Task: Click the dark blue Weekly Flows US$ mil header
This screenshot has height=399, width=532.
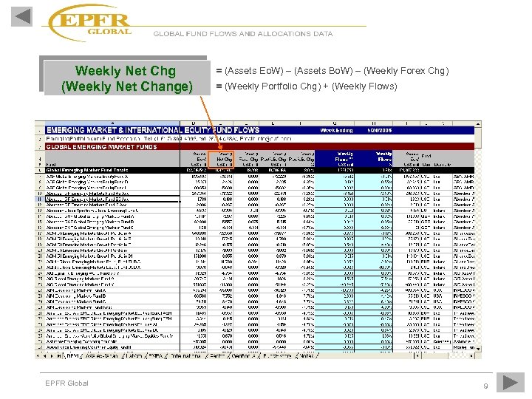Action: (335, 159)
